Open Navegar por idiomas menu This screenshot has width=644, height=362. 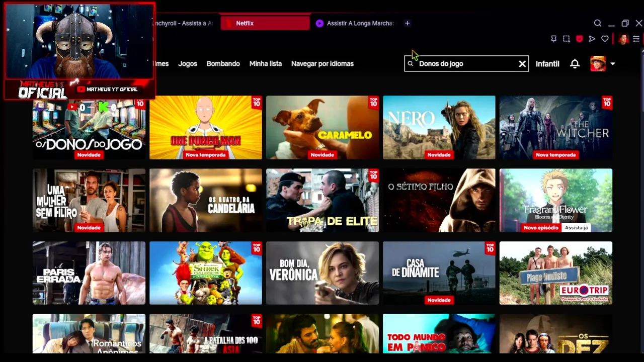[323, 64]
